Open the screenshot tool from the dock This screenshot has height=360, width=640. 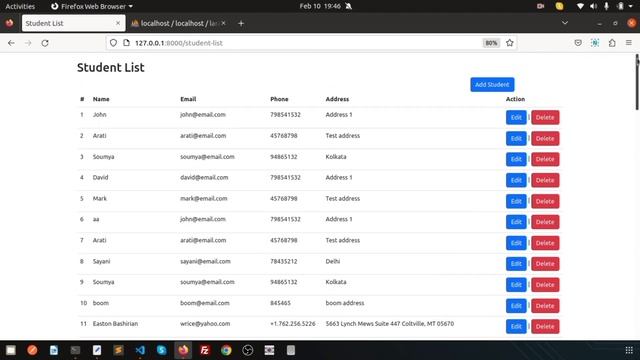click(x=269, y=350)
